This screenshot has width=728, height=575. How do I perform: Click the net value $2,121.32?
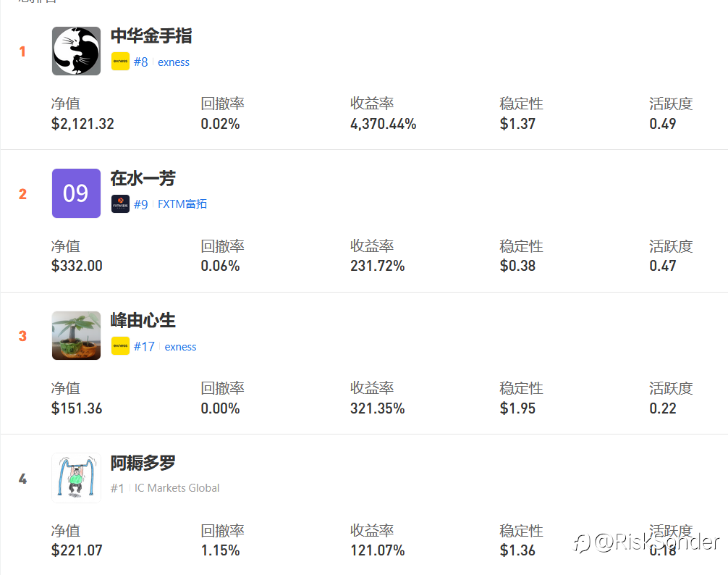click(82, 124)
